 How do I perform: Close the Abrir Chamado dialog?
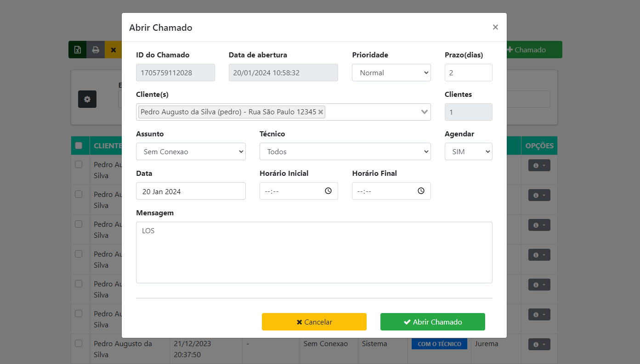[x=495, y=27]
